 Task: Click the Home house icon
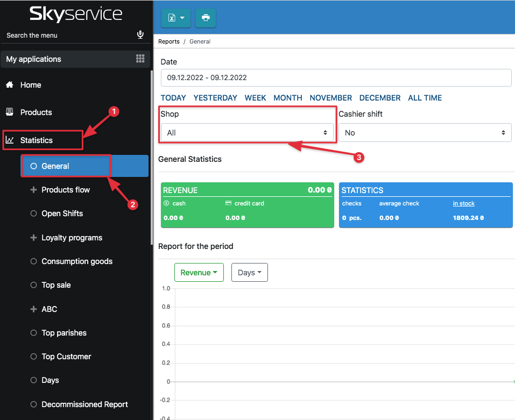click(9, 85)
